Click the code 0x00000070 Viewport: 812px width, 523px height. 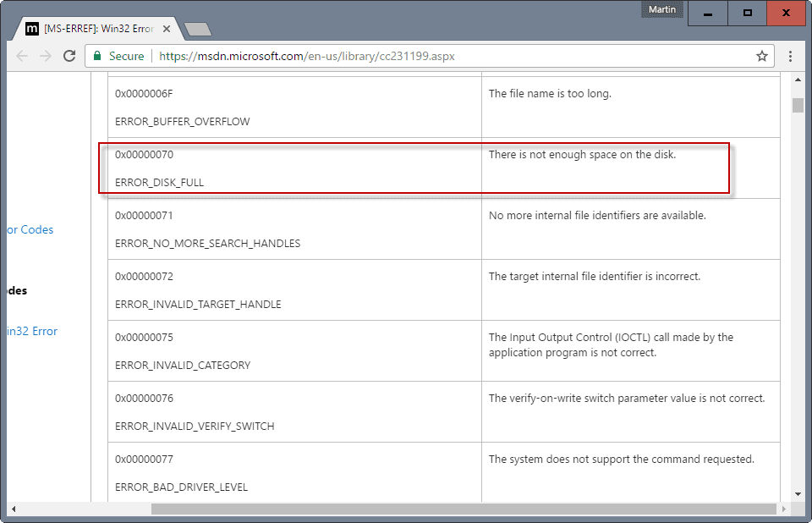point(144,155)
